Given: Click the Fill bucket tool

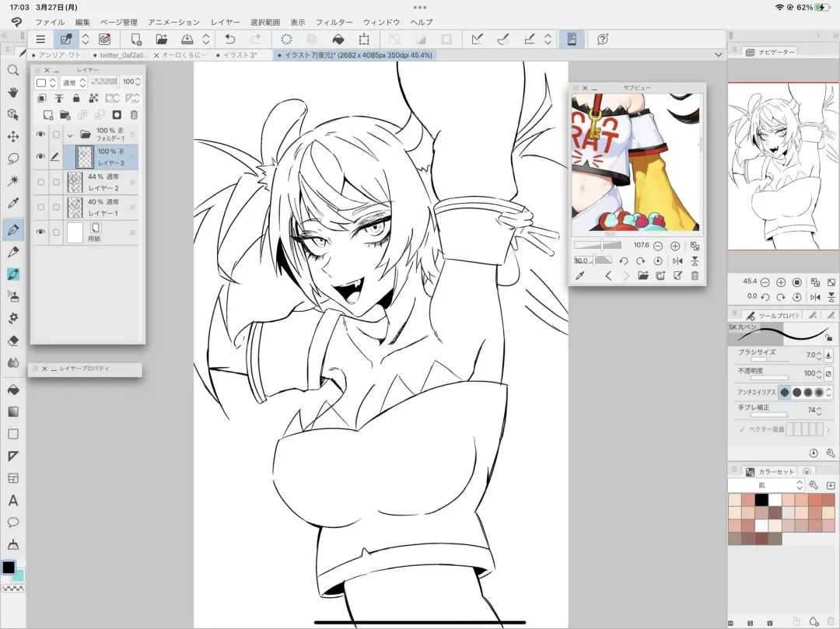Looking at the screenshot, I should pyautogui.click(x=12, y=390).
